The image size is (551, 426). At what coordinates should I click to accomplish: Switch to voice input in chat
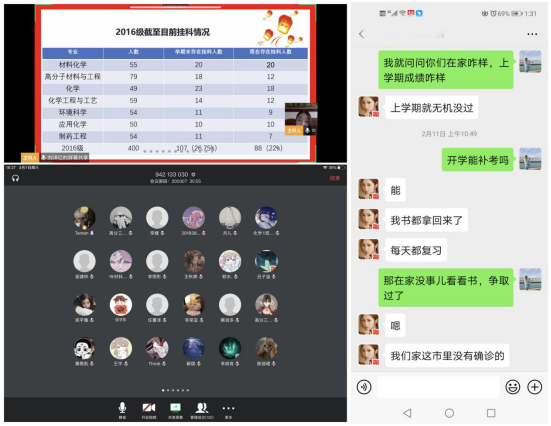click(364, 387)
